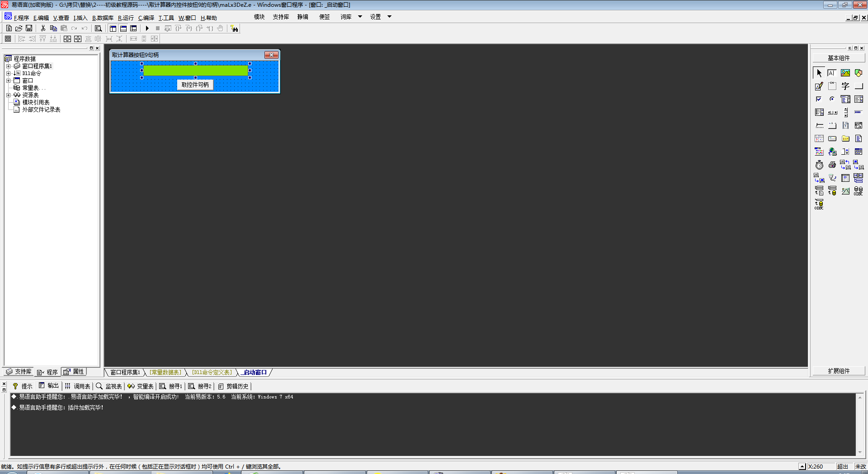
Task: Select the ODBC external database component
Action: coord(859,191)
